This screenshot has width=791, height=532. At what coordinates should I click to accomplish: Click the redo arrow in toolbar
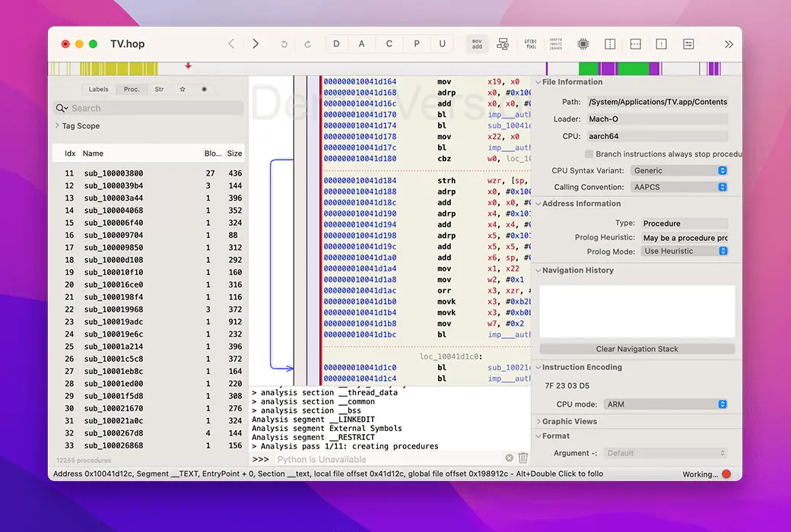coord(307,44)
